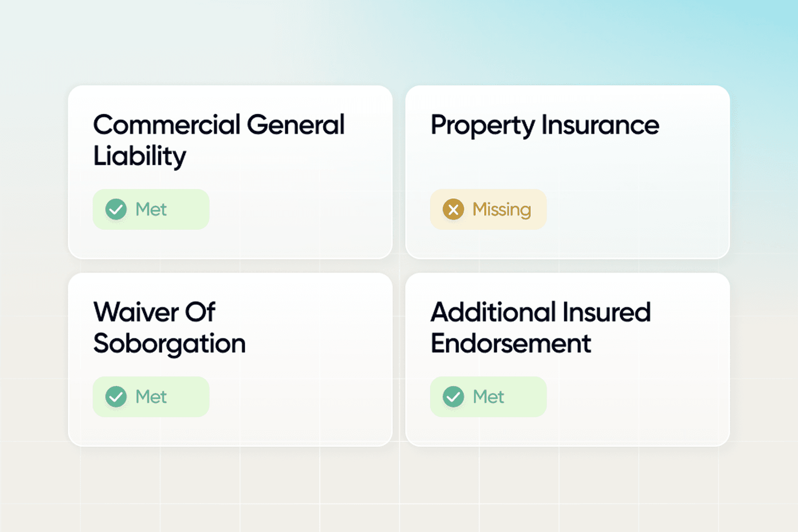Click the Met text in the Waiver Of Soborgation badge
The height and width of the screenshot is (532, 798).
click(151, 397)
